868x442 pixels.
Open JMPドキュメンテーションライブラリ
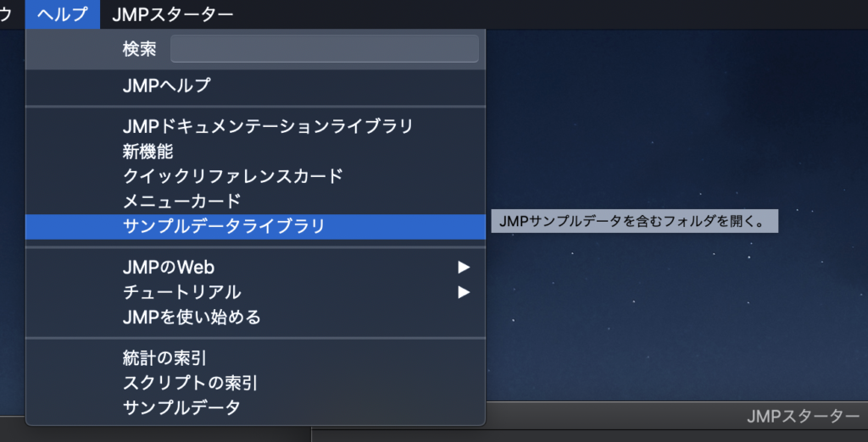255,127
